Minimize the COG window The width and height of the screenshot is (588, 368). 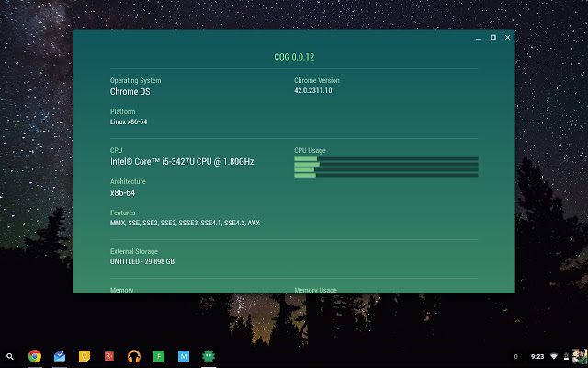[x=478, y=38]
